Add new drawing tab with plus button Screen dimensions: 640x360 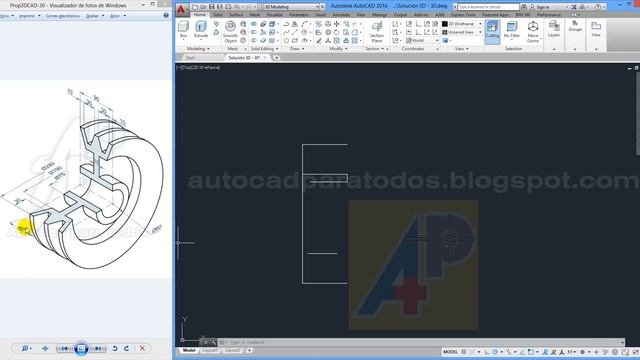(x=276, y=58)
